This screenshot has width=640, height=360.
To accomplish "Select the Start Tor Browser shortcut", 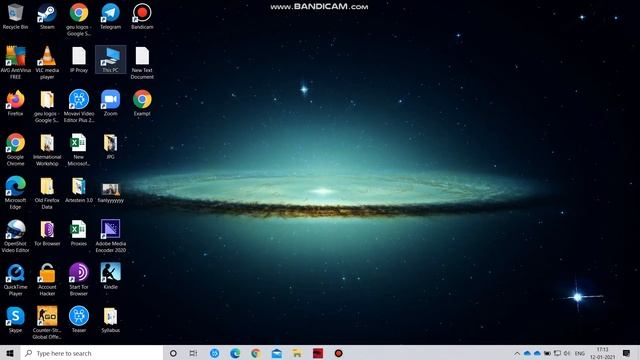I will pos(79,280).
